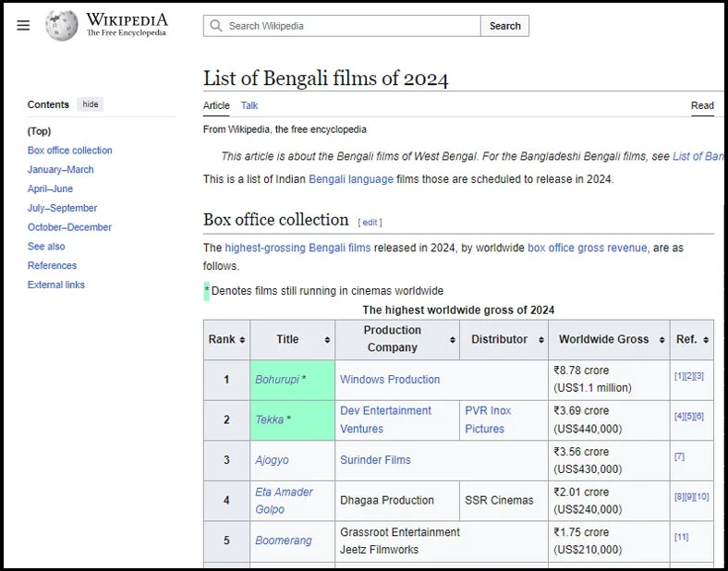
Task: Open the Boomerang film link
Action: pyautogui.click(x=284, y=541)
